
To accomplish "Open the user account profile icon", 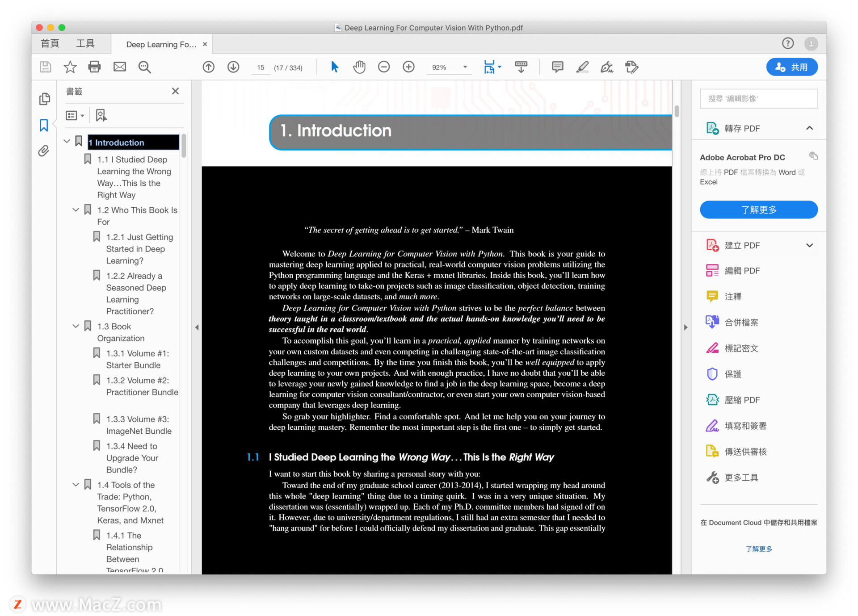I will pos(811,43).
